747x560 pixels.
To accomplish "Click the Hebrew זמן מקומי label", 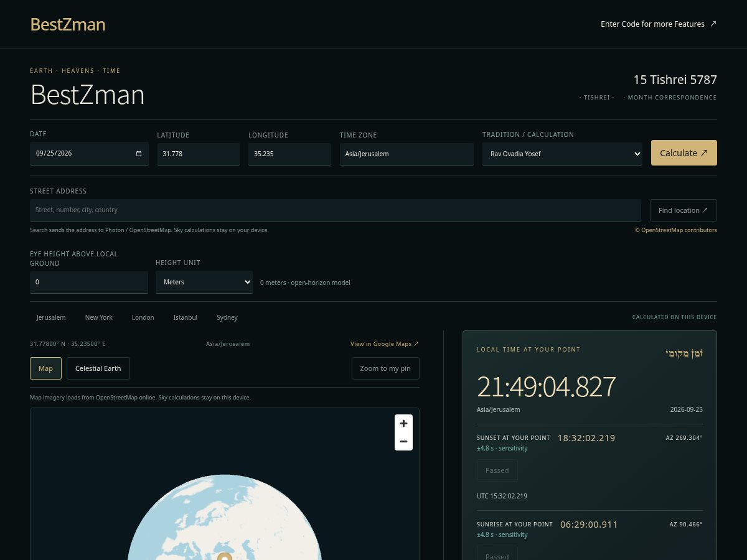I will tap(684, 353).
